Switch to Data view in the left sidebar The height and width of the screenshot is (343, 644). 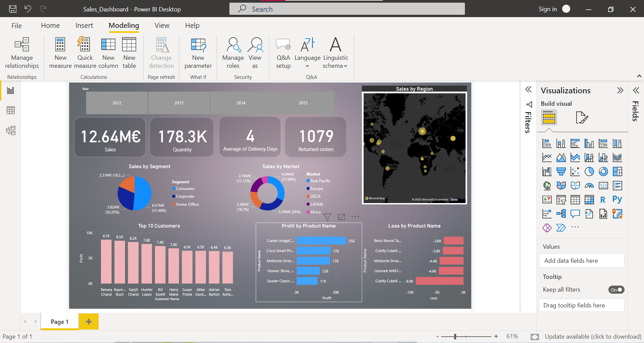[11, 110]
